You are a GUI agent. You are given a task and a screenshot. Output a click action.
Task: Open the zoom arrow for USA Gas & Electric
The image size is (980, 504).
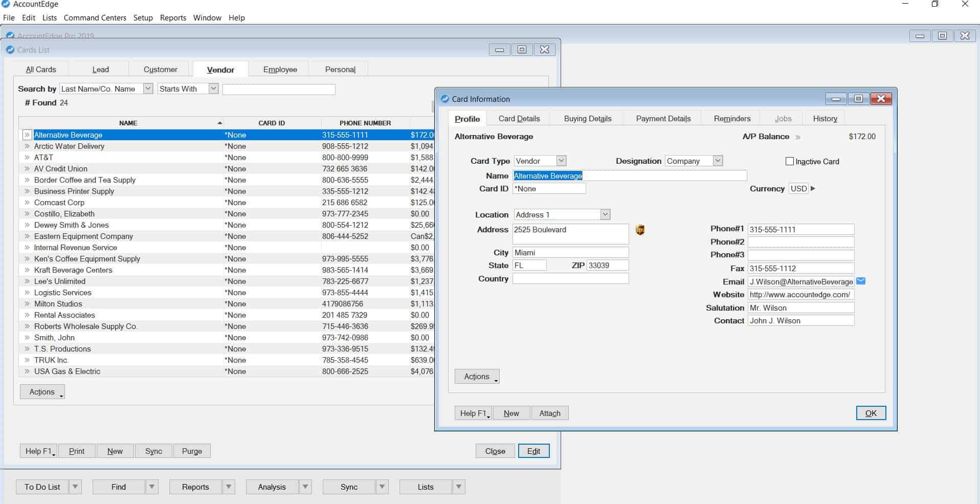[x=27, y=371]
